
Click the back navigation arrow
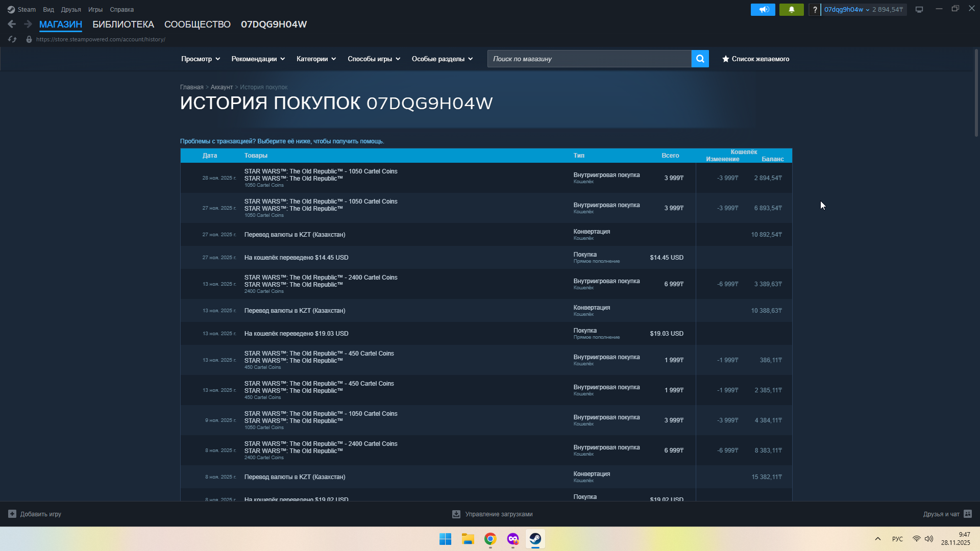[x=12, y=24]
